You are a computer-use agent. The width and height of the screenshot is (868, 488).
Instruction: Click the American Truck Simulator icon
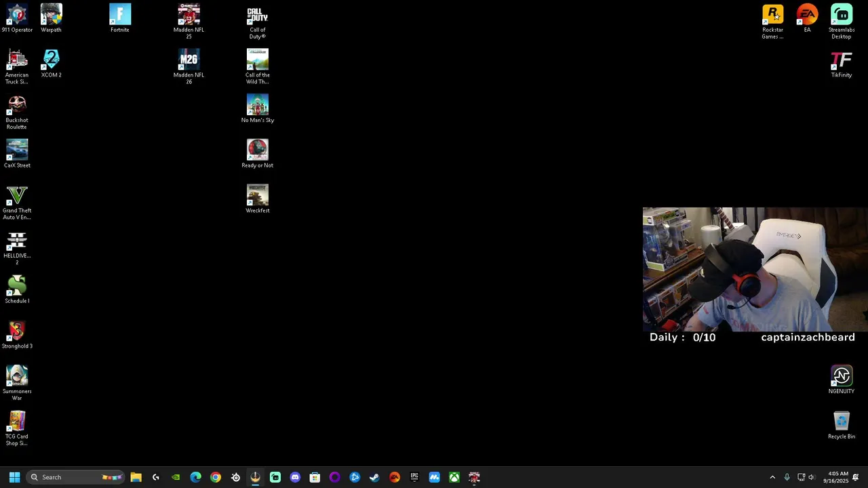(17, 66)
